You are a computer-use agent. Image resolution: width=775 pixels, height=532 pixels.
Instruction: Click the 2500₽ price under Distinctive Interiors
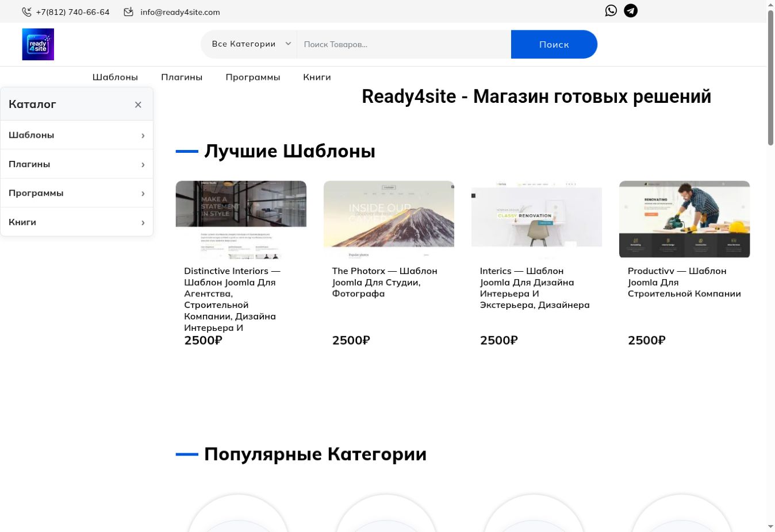click(x=203, y=341)
